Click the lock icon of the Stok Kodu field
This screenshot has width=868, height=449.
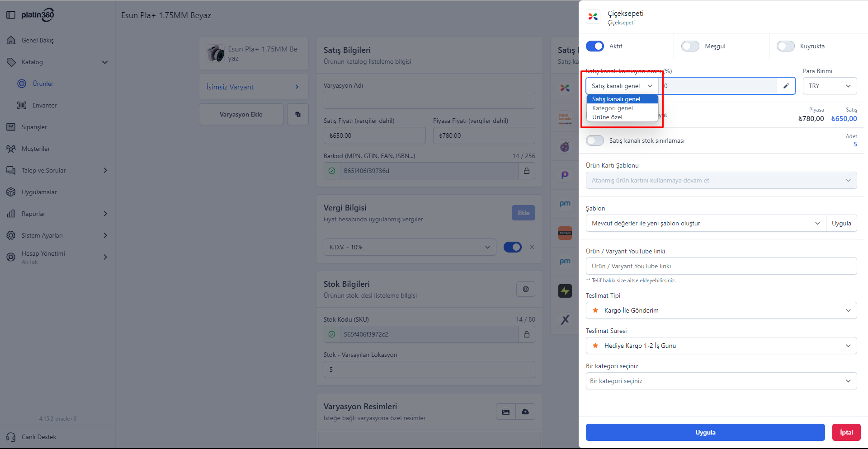527,334
